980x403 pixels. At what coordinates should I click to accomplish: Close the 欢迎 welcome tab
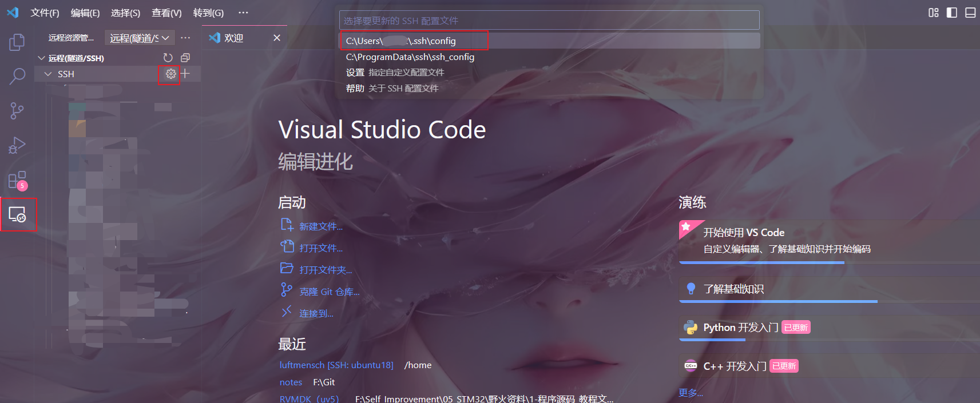click(277, 38)
